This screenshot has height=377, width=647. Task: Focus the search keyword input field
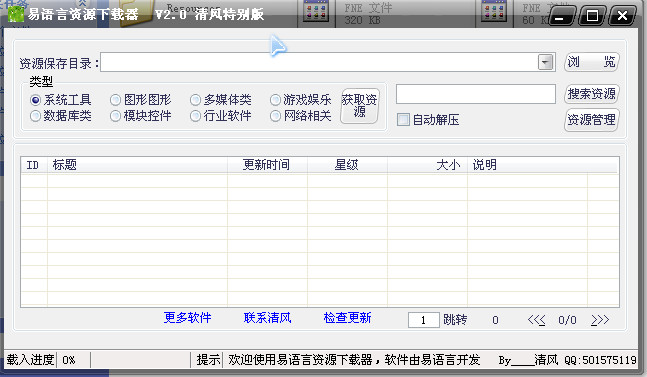476,94
